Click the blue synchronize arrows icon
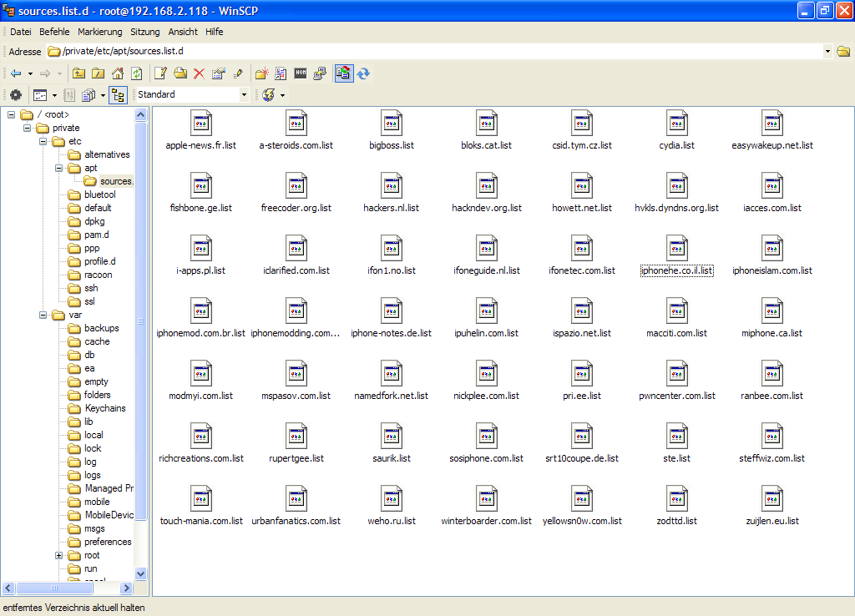This screenshot has width=855, height=616. 363,73
